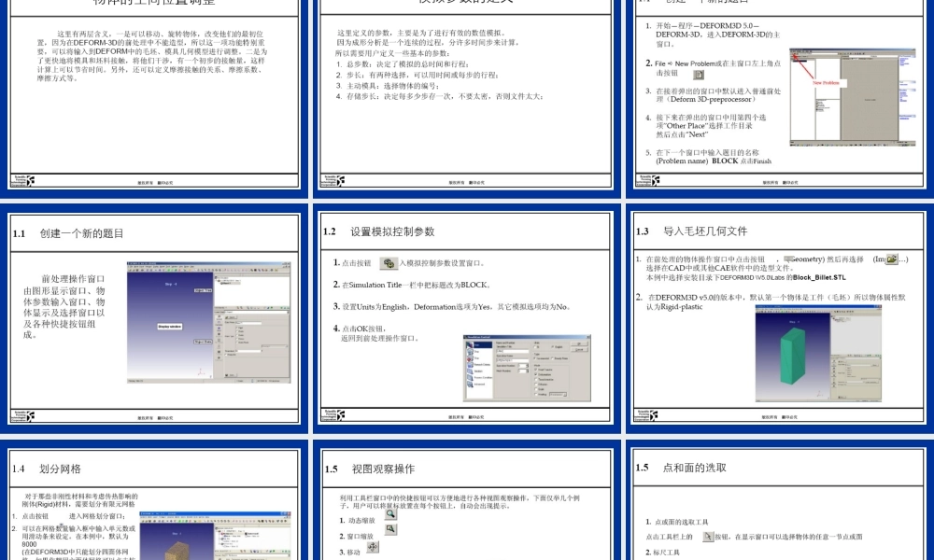Click the import geometry folder icon in slide 1.3
The image size is (934, 560).
(892, 259)
